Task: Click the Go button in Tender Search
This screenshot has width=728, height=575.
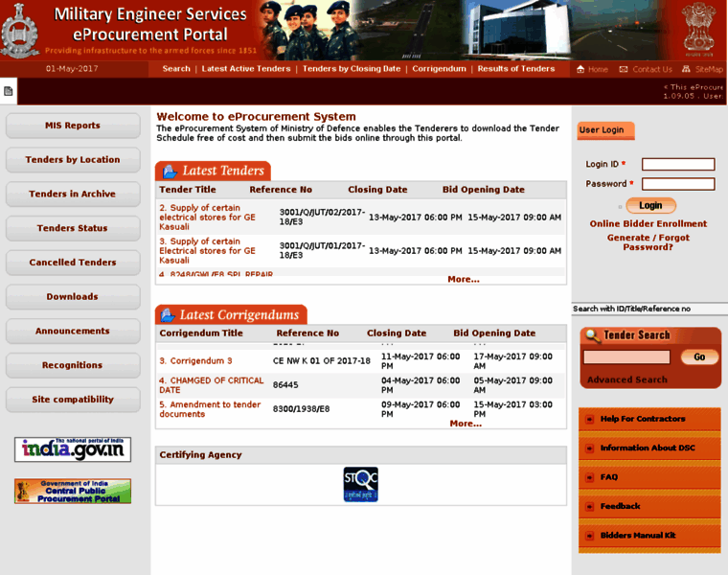Action: click(699, 356)
